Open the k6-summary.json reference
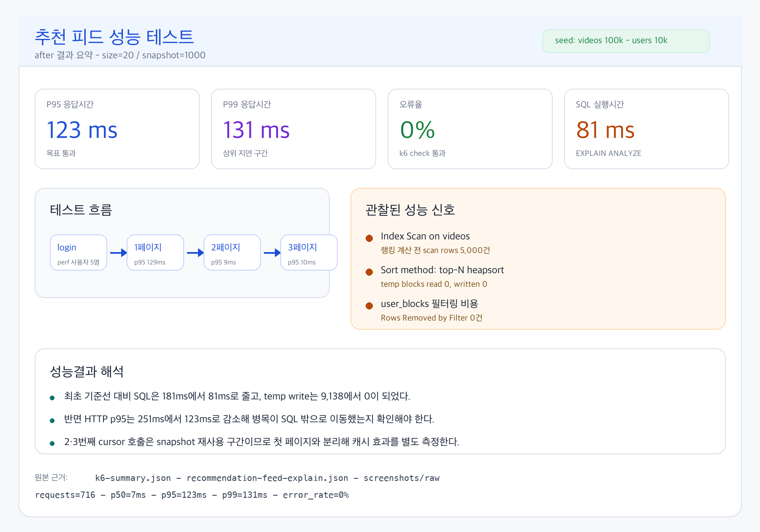Image resolution: width=760 pixels, height=532 pixels. (133, 478)
